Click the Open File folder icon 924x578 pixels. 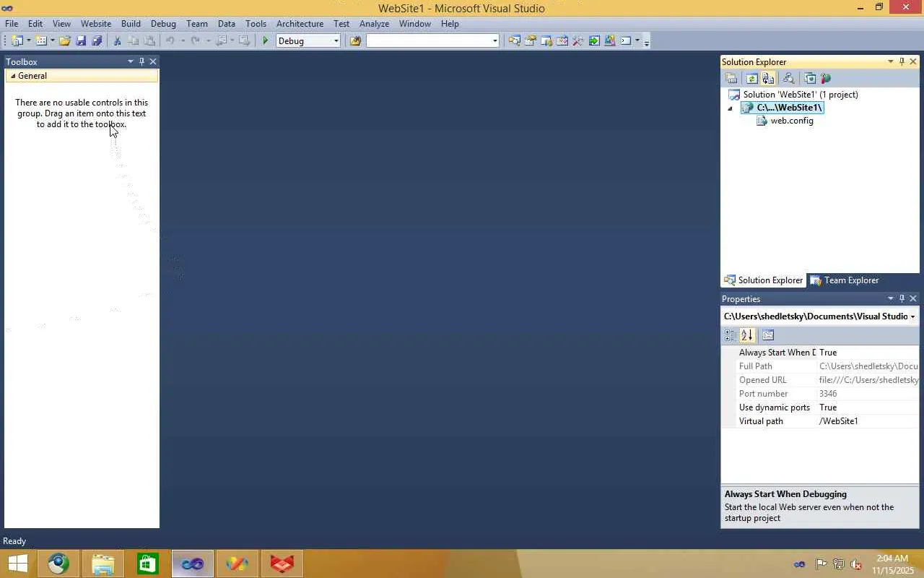65,41
